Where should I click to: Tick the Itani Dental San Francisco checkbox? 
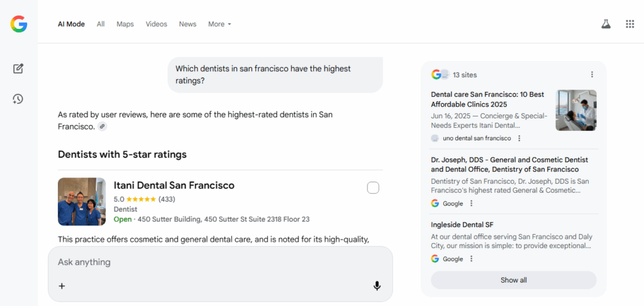[x=373, y=188]
